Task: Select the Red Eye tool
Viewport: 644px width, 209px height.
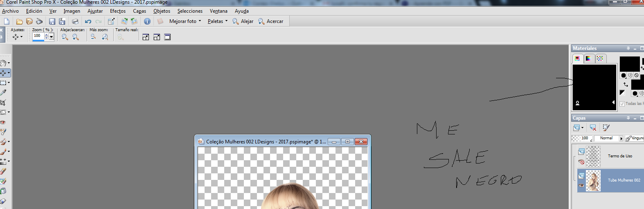Action: (x=3, y=122)
